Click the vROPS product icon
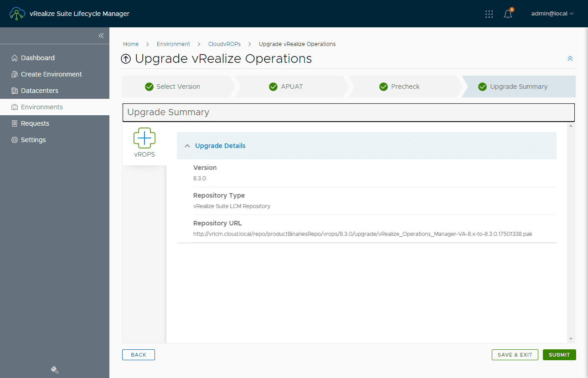 [144, 138]
